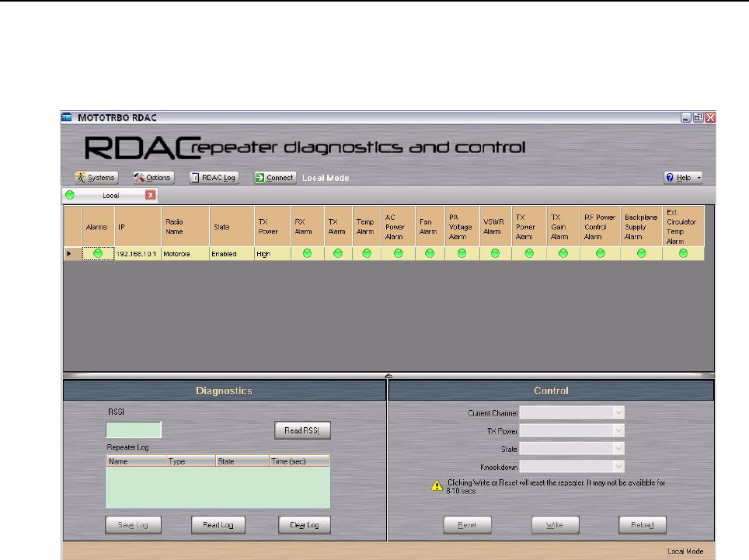Click the TX Alarm green indicator
Viewport: 749px width, 560px height.
(x=338, y=253)
